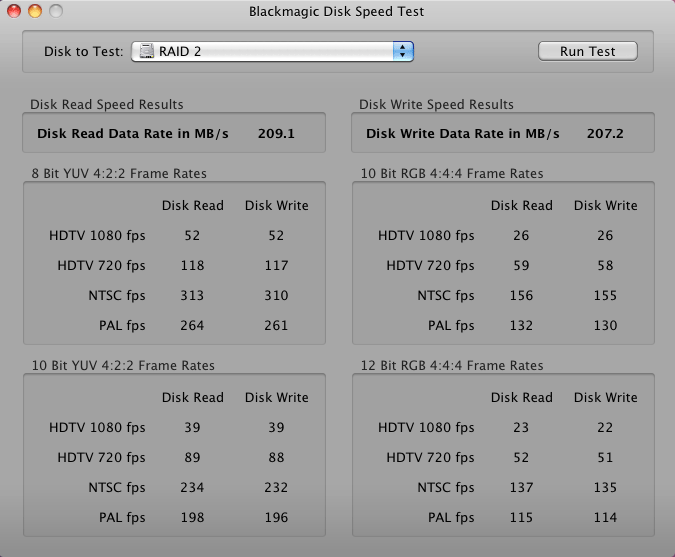The height and width of the screenshot is (557, 675).
Task: Click 8 Bit YUV PAL read value 264
Action: pos(192,325)
